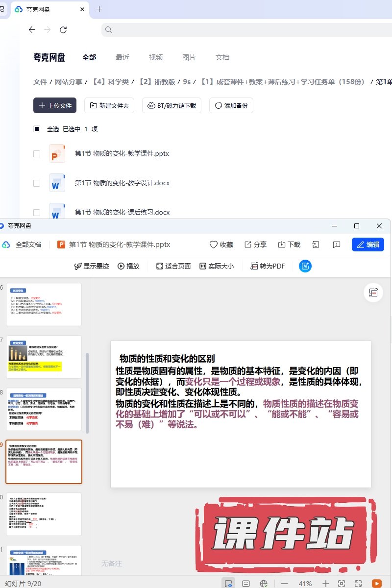392x588 pixels.
Task: Click the browser reload icon
Action: (63, 30)
